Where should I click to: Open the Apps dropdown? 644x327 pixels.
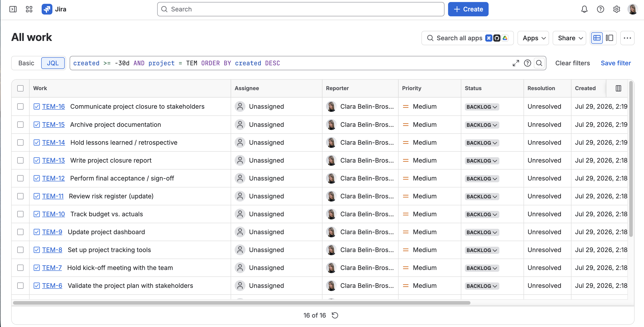533,38
